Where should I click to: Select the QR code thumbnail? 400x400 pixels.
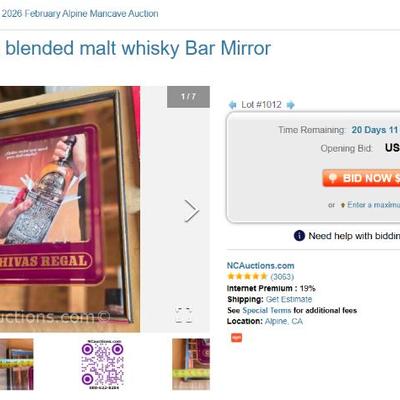[x=103, y=364]
